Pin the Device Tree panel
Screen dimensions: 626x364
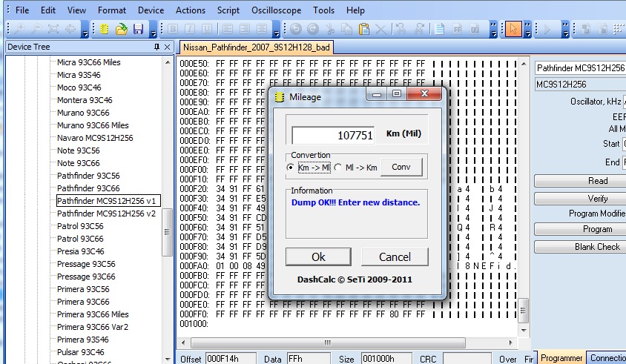click(156, 47)
